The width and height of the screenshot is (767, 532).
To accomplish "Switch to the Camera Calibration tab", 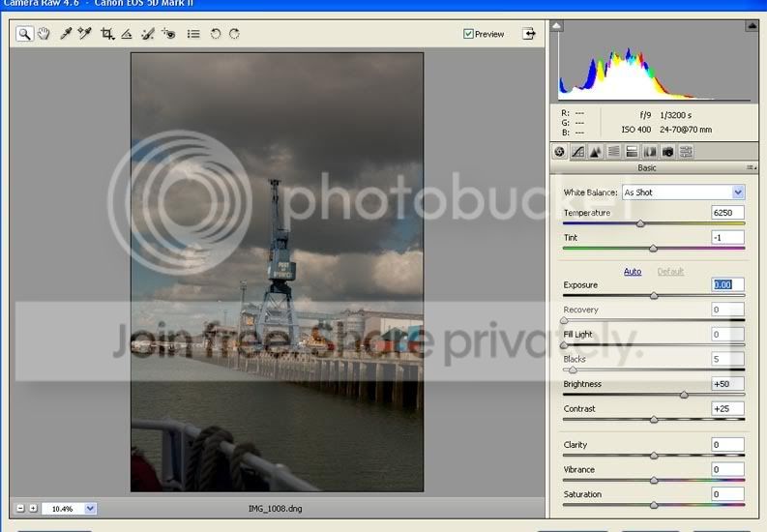I will (667, 152).
